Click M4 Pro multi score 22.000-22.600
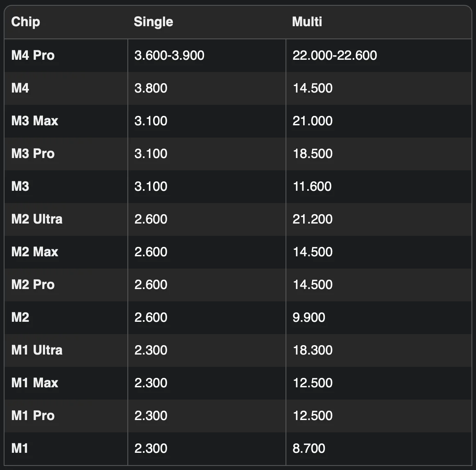 [335, 55]
